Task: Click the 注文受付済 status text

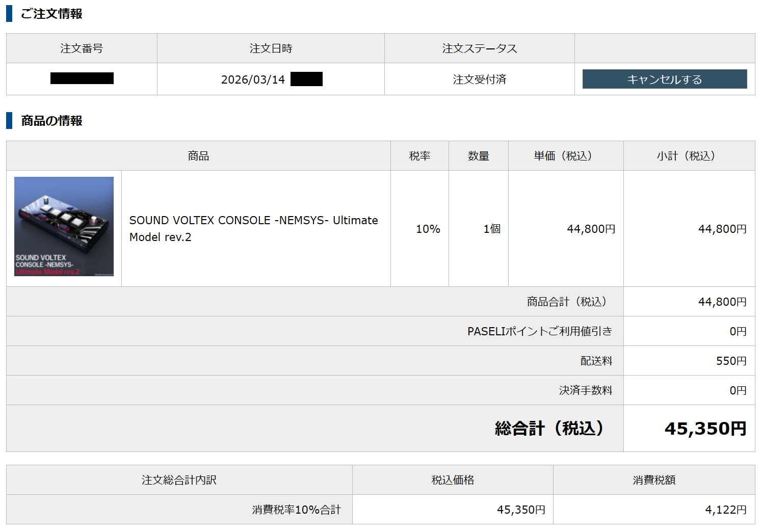Action: click(479, 79)
